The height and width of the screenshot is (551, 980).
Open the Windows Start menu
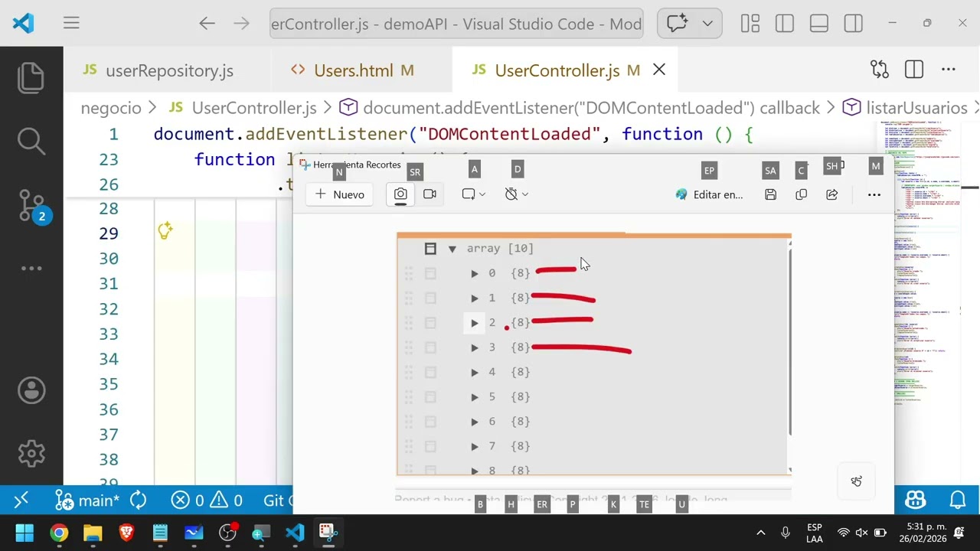point(24,533)
